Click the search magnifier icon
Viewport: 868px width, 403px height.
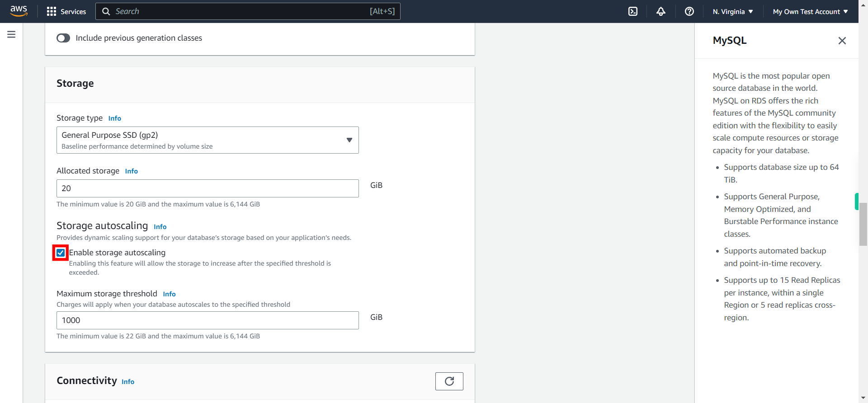(106, 11)
